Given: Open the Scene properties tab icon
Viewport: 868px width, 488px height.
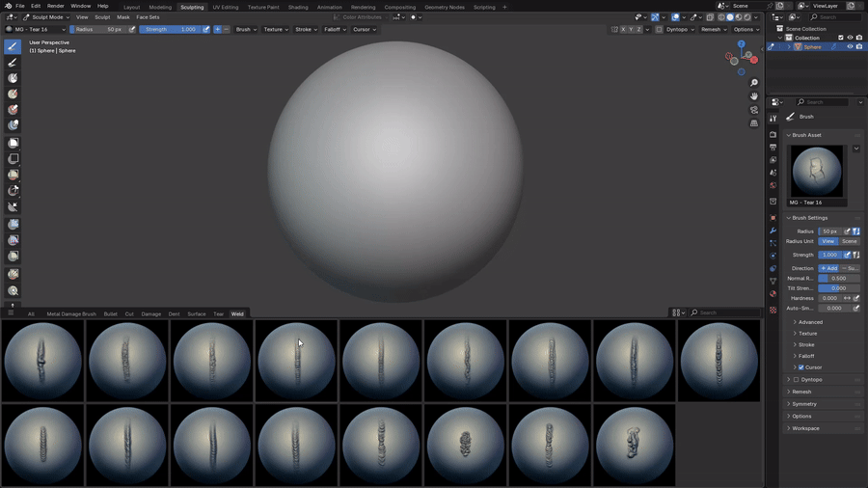Looking at the screenshot, I should 773,173.
